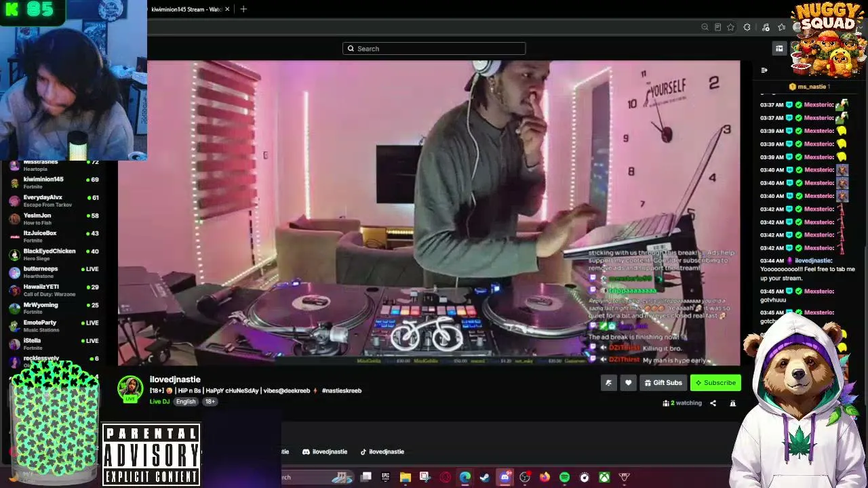
Task: Click the ms_nastie name atop chat
Action: point(812,87)
